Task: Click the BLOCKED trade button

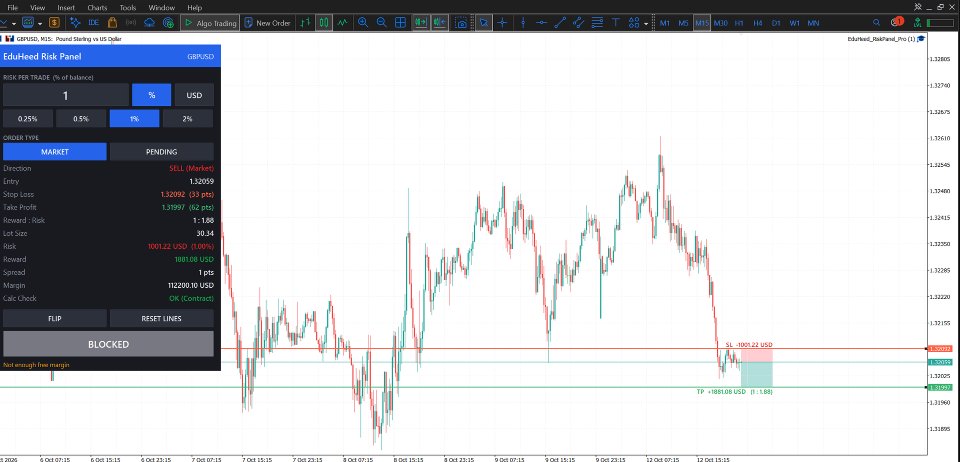Action: [x=108, y=344]
